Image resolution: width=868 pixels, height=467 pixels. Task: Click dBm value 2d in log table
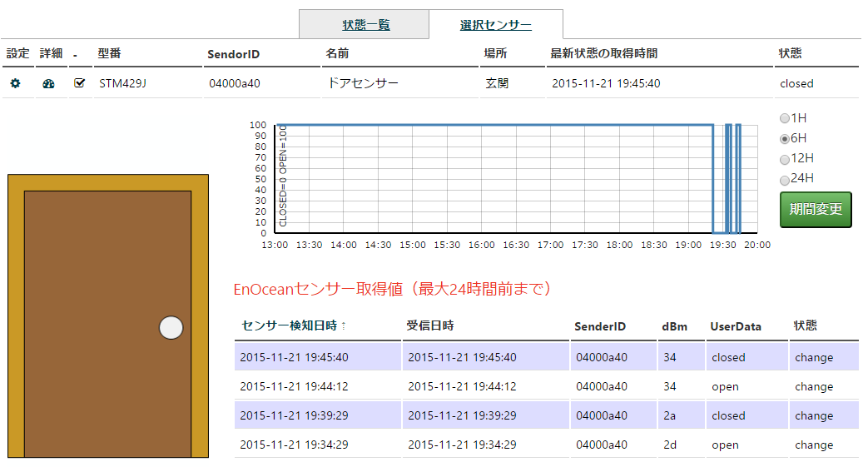click(x=670, y=445)
